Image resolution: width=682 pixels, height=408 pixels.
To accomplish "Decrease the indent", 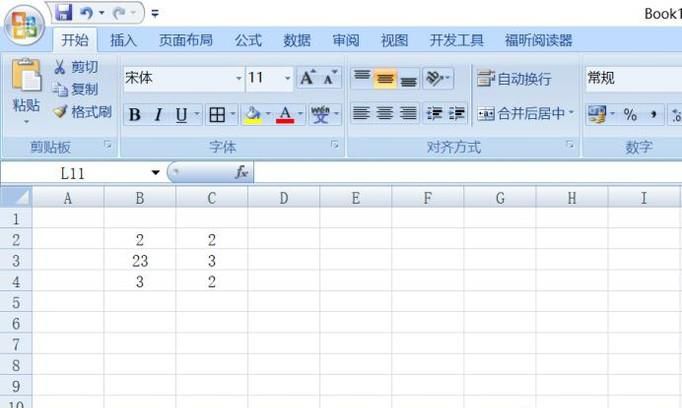I will tap(434, 114).
